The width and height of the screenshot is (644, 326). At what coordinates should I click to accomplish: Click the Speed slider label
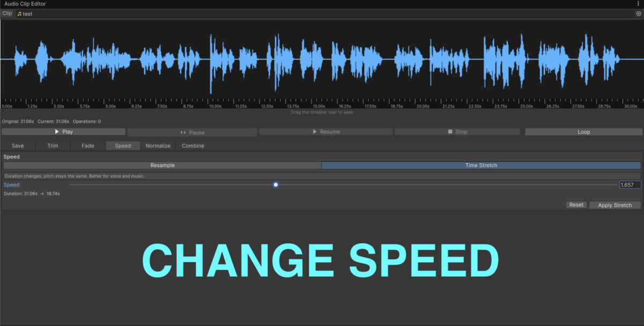11,185
